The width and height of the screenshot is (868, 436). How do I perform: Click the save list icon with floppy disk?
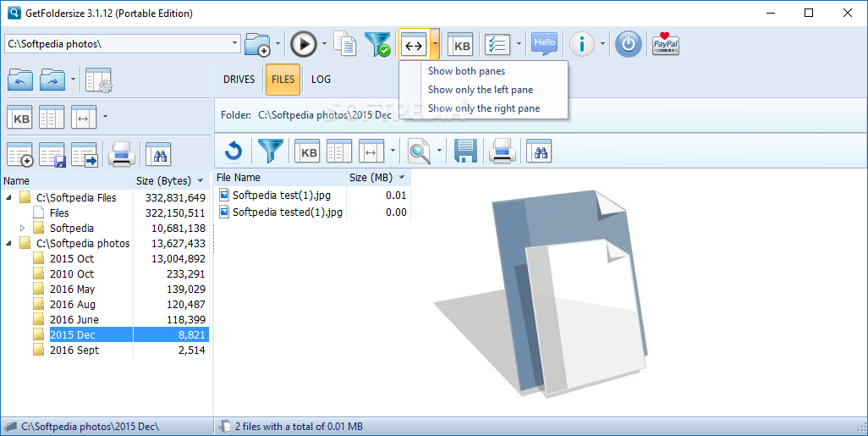[52, 154]
